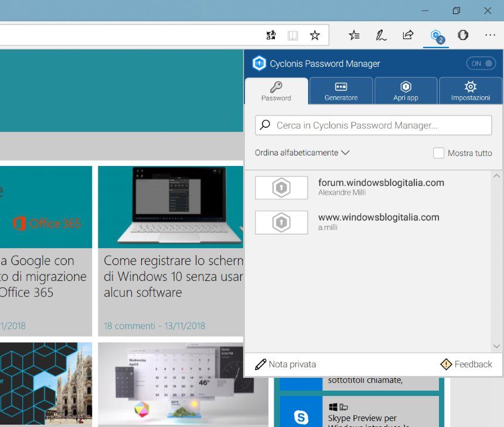
Task: Click the dark round extension icon in toolbar
Action: [463, 35]
